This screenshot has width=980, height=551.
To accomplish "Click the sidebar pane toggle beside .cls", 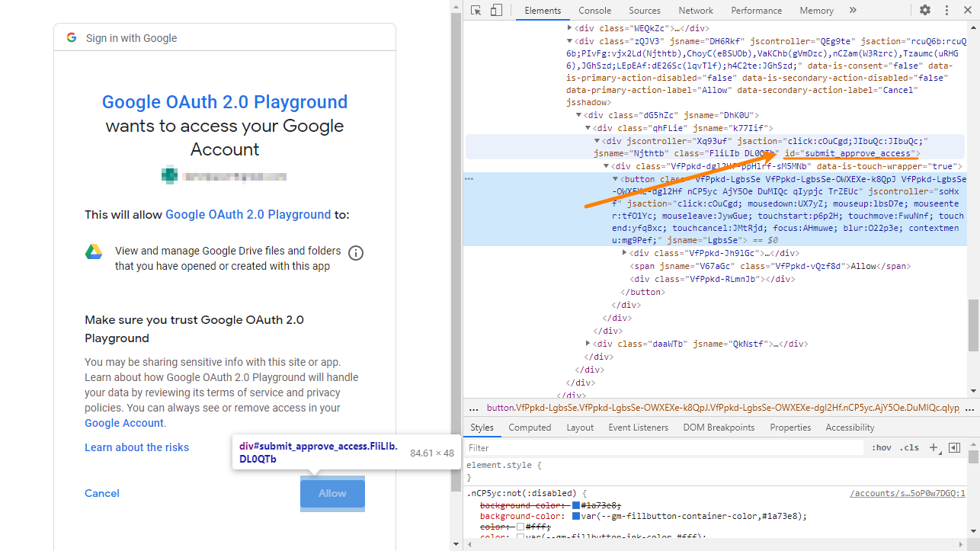I will (954, 447).
